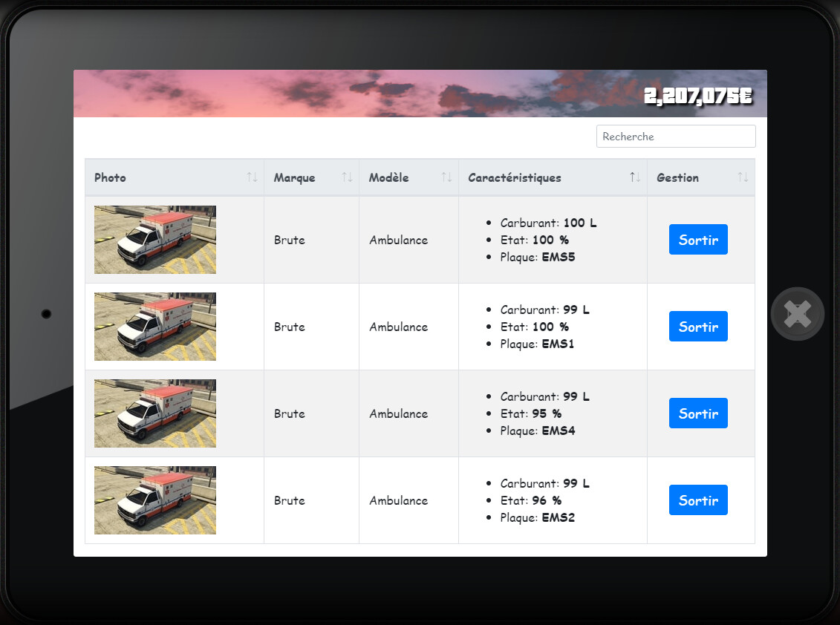Click the 'Marque' column header label
The width and height of the screenshot is (840, 625).
click(x=295, y=178)
